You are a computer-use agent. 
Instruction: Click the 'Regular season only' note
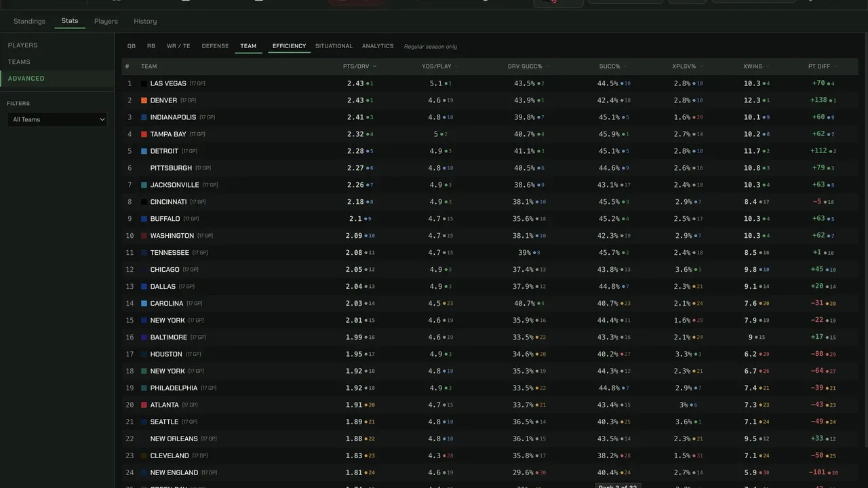tap(431, 47)
